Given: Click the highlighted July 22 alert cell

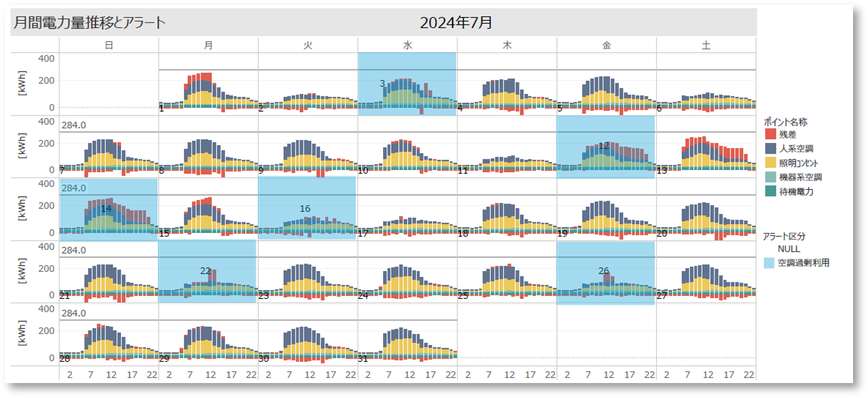Looking at the screenshot, I should [x=207, y=271].
